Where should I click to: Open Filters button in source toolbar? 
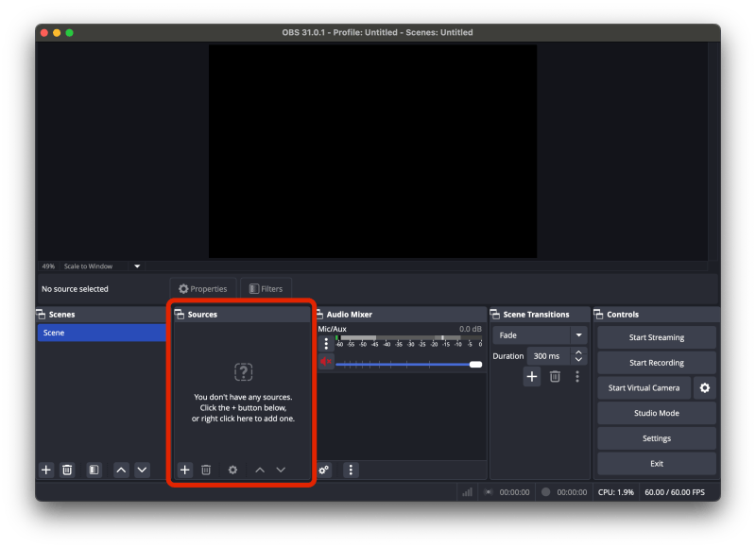(x=266, y=289)
